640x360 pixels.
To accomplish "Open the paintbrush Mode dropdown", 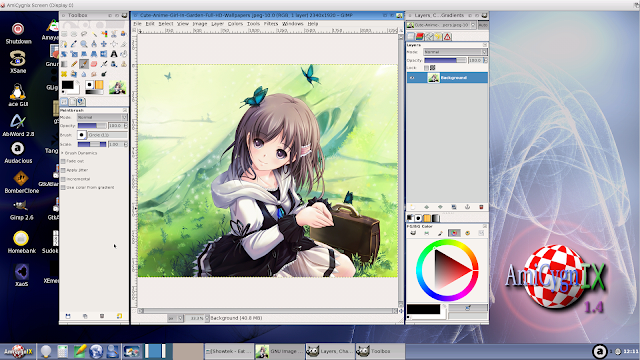I will point(102,117).
